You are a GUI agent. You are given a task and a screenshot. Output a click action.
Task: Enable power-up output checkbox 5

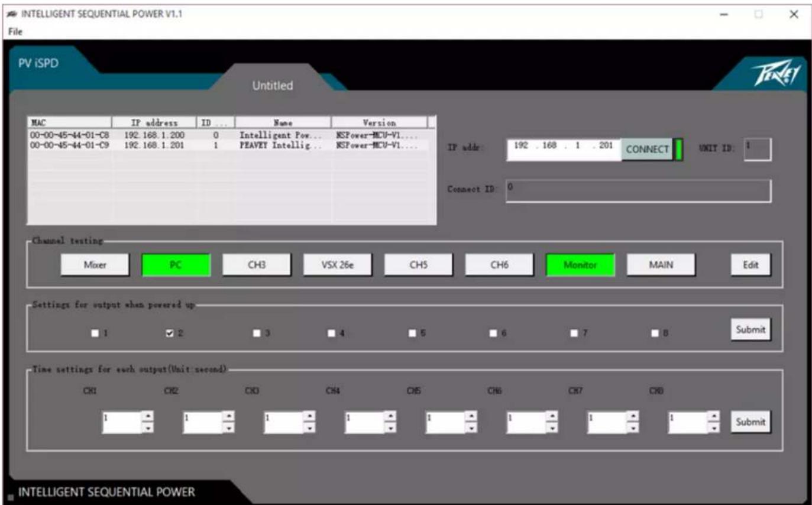tap(413, 334)
